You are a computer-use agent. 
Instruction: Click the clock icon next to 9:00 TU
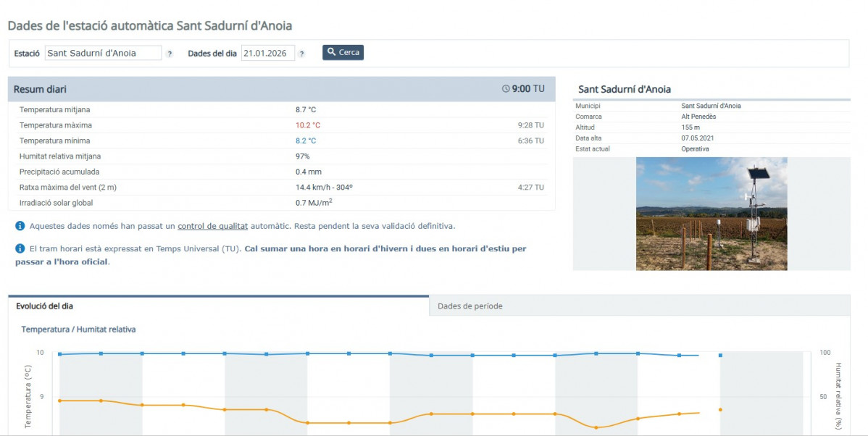(506, 89)
